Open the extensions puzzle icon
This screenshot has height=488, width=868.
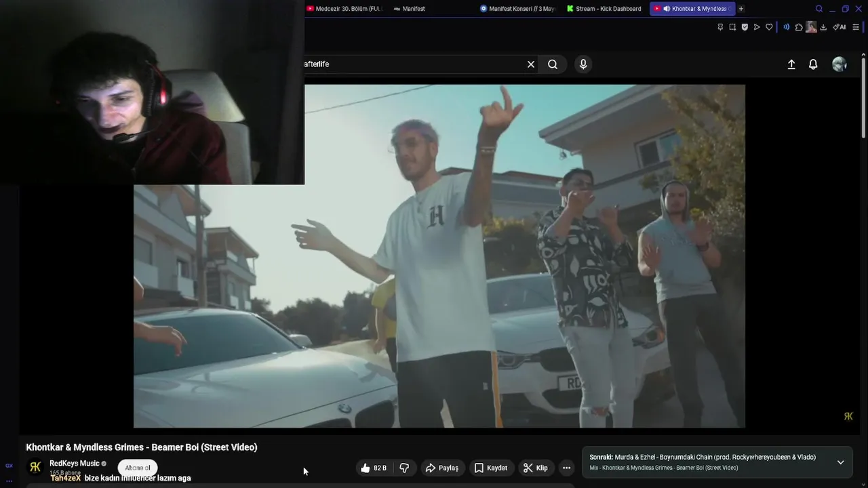(799, 27)
